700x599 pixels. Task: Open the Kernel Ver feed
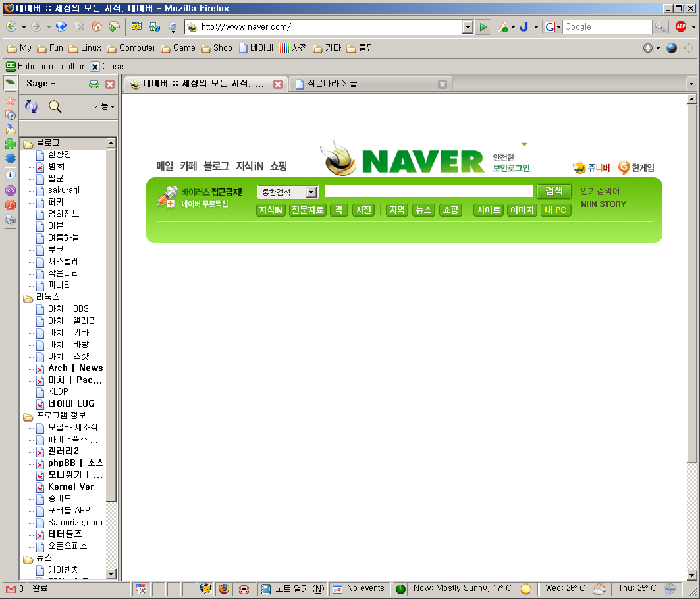70,486
